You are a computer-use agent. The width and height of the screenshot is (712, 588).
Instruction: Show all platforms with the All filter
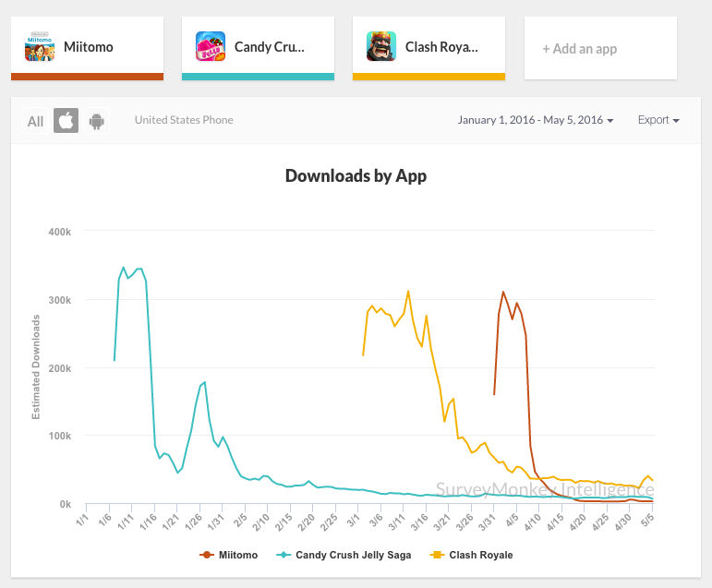pyautogui.click(x=35, y=121)
